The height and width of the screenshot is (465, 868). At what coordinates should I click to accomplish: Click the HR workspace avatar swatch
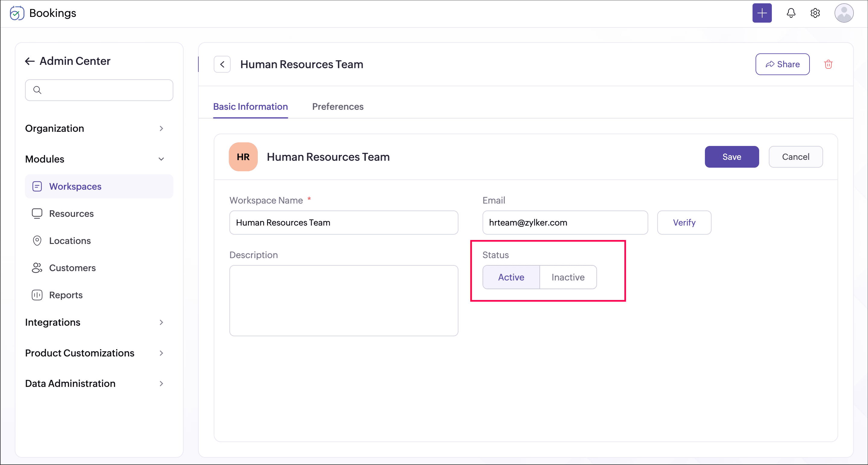click(x=243, y=157)
